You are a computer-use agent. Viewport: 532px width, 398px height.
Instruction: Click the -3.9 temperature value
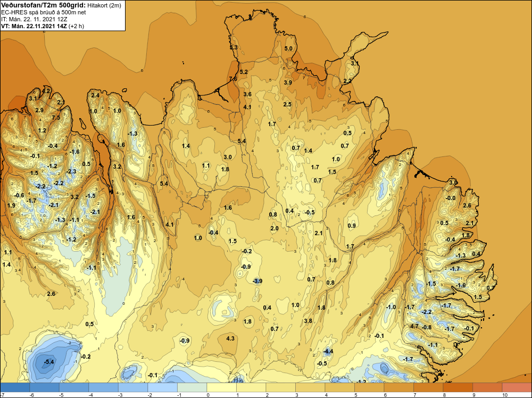[257, 281]
